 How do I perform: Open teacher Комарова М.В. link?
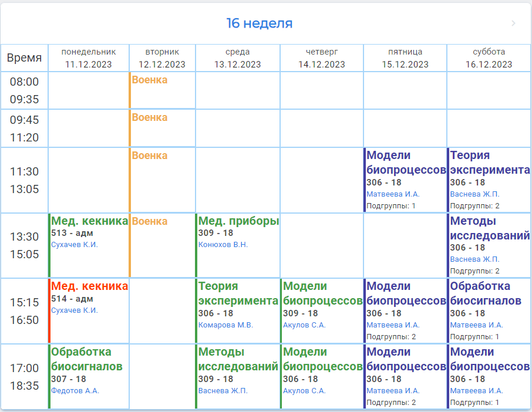(x=225, y=325)
